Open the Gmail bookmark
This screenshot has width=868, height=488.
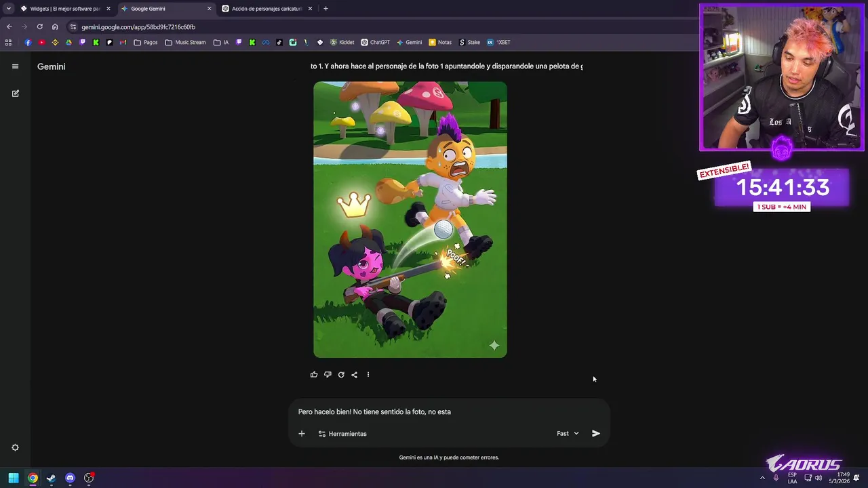pyautogui.click(x=123, y=42)
